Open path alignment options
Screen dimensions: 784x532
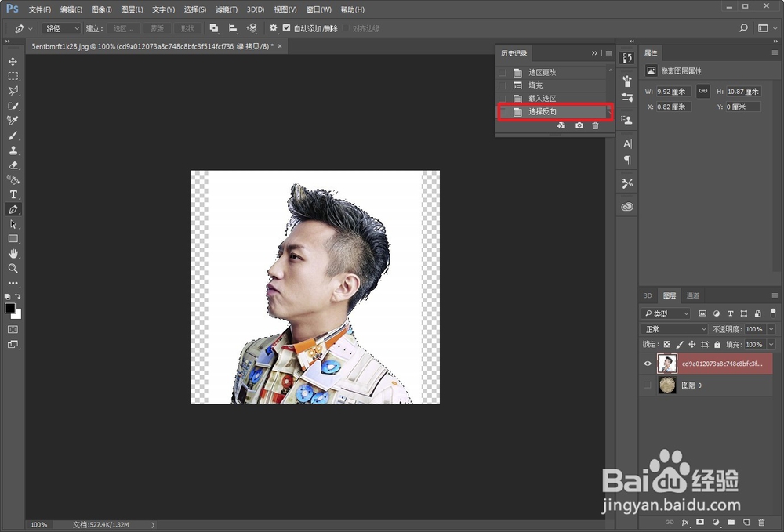pyautogui.click(x=233, y=28)
